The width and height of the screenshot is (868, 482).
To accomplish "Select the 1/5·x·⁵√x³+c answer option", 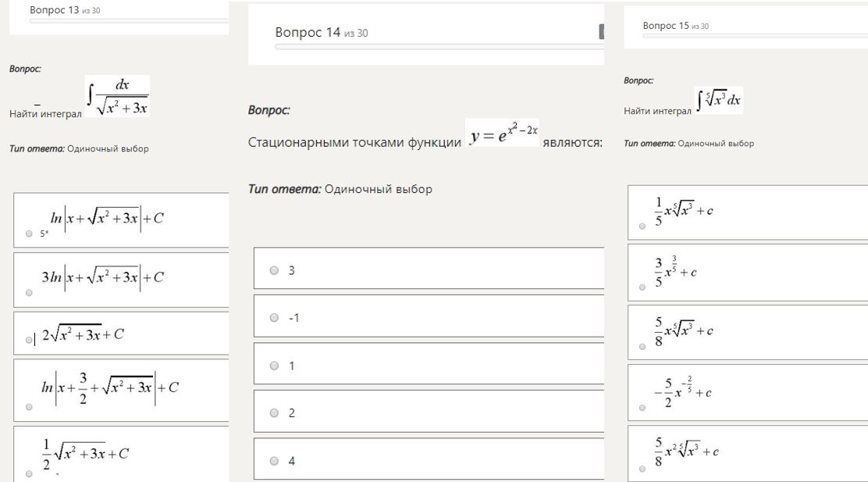I will pyautogui.click(x=642, y=226).
